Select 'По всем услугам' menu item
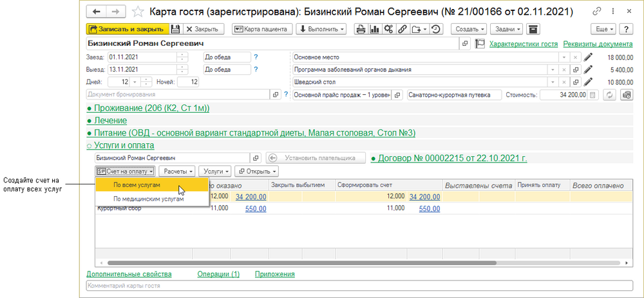 pos(137,184)
